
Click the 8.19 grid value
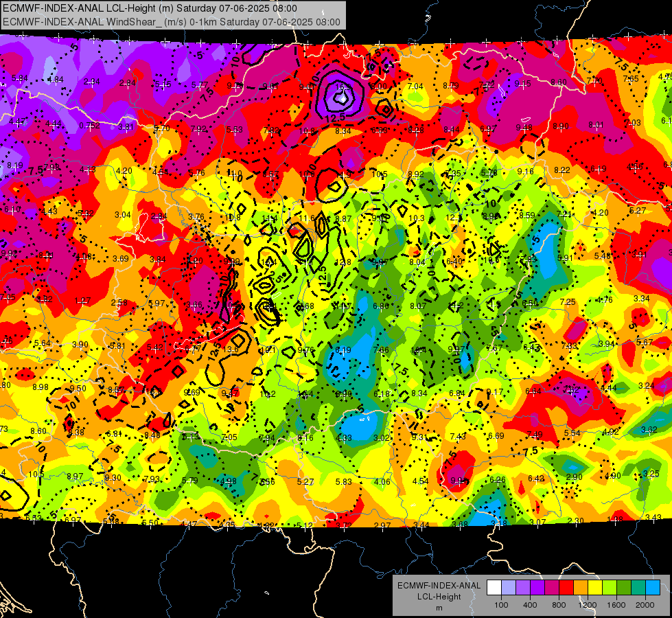tap(15, 165)
